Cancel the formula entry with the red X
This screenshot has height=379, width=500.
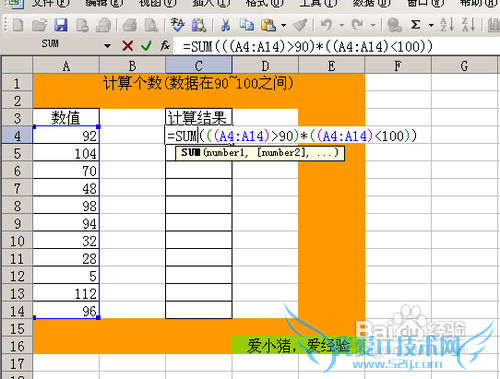tap(128, 46)
